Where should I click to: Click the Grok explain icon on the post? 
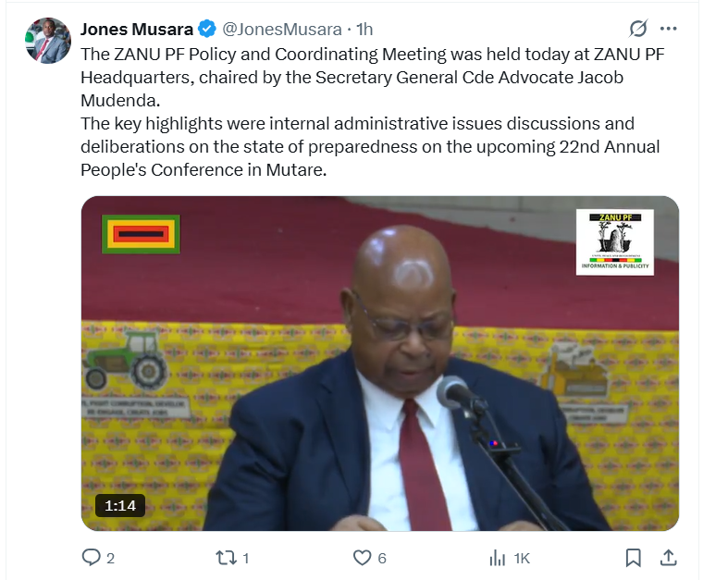[x=638, y=29]
